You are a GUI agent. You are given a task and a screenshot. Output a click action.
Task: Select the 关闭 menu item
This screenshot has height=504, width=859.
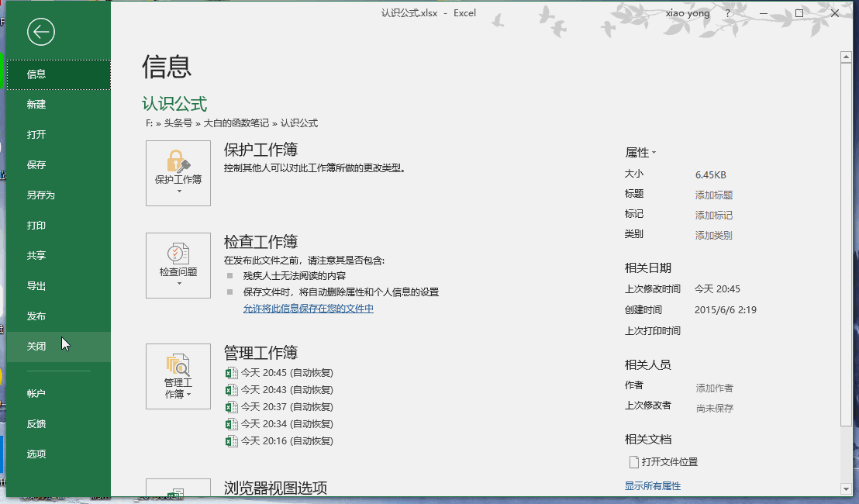click(59, 347)
